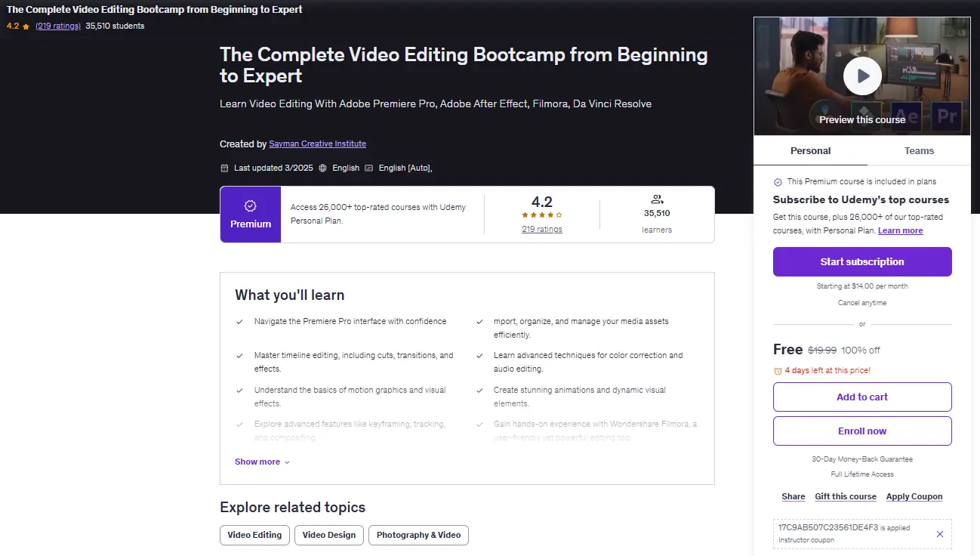
Task: Click the coupon code '17C9AB507C23561DE4F3' text
Action: click(828, 527)
